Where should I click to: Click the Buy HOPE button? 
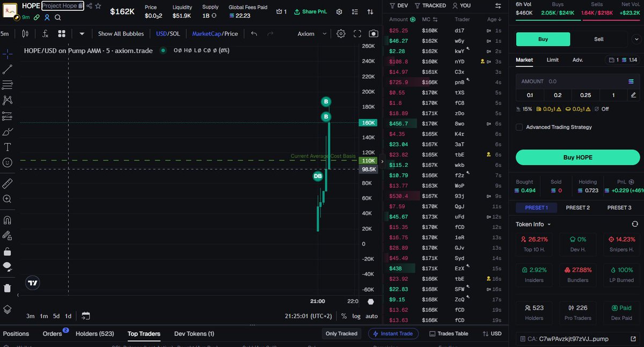pyautogui.click(x=577, y=157)
